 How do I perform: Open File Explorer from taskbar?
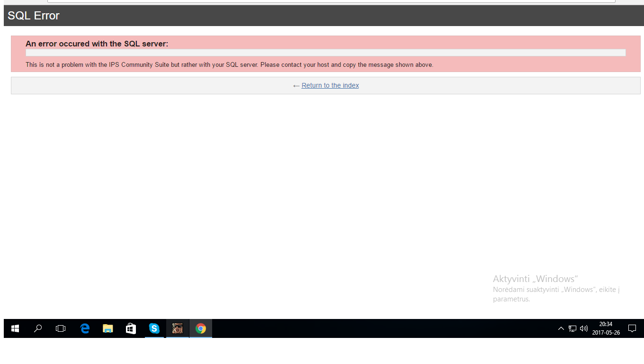(x=108, y=328)
